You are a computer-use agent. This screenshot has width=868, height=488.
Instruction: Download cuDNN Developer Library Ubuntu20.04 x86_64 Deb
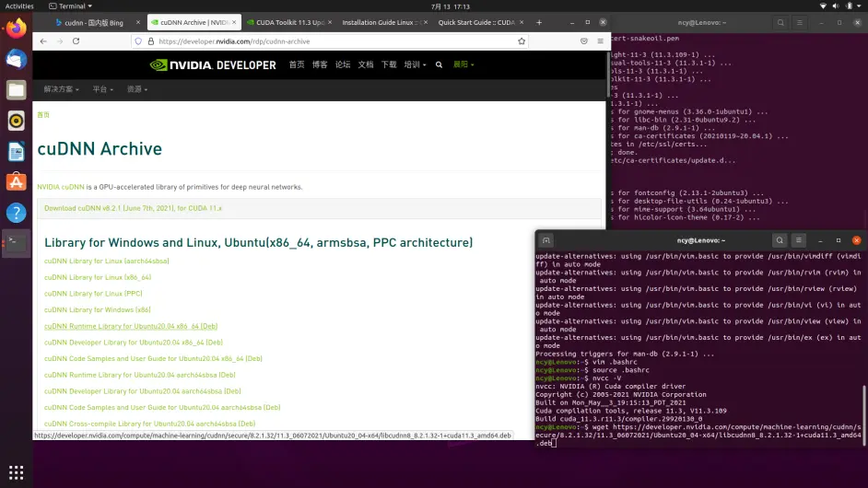134,343
